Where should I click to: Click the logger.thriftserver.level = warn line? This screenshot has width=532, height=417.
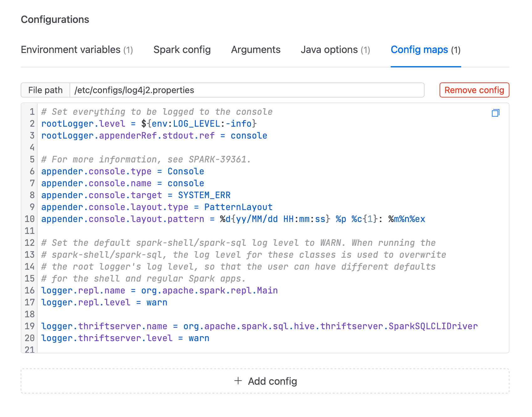pos(125,338)
